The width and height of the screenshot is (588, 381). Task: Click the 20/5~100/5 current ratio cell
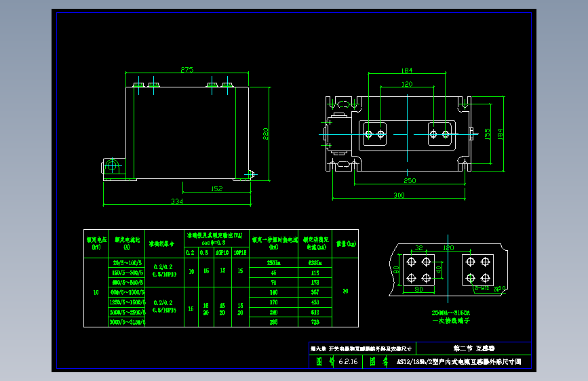[127, 263]
